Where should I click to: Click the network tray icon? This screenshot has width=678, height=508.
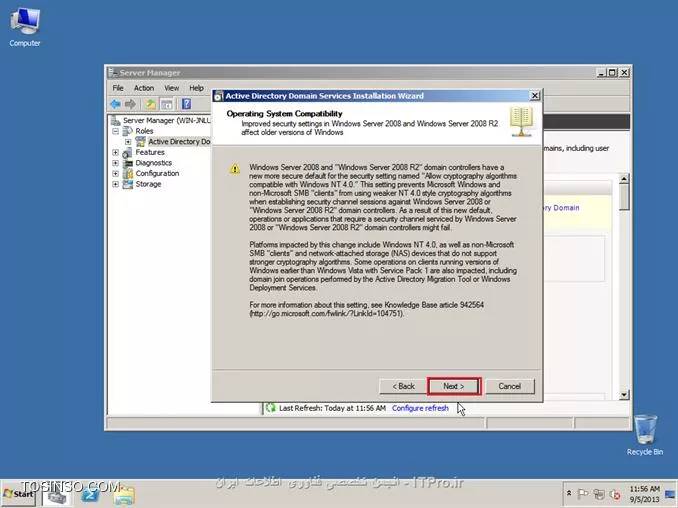pyautogui.click(x=599, y=494)
